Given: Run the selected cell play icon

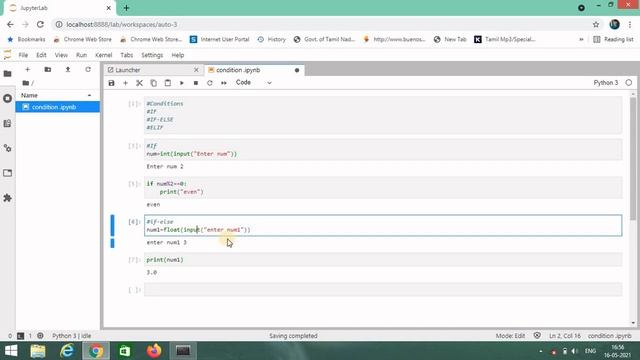Looking at the screenshot, I should pyautogui.click(x=182, y=83).
